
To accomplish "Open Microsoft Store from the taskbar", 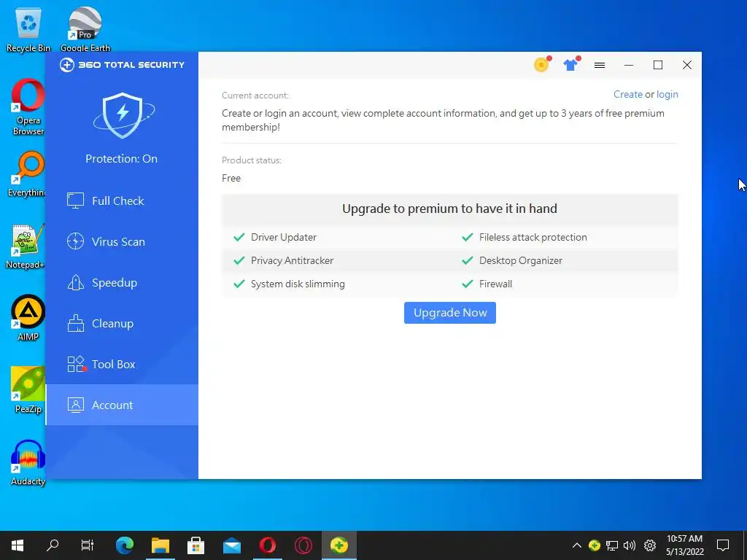I will pos(196,545).
